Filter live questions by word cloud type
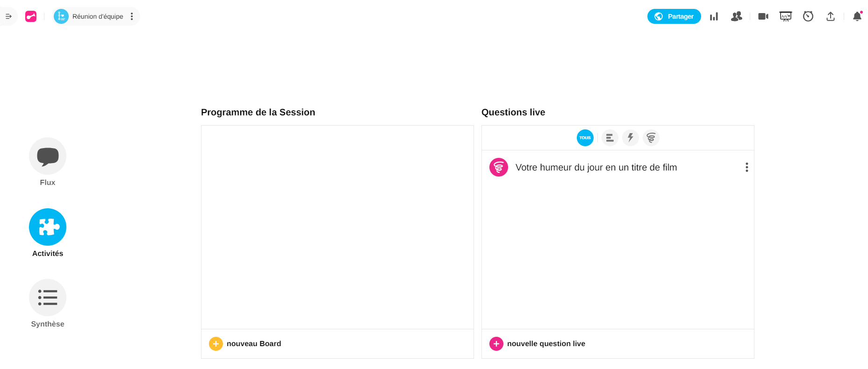Image resolution: width=868 pixels, height=369 pixels. pos(651,138)
